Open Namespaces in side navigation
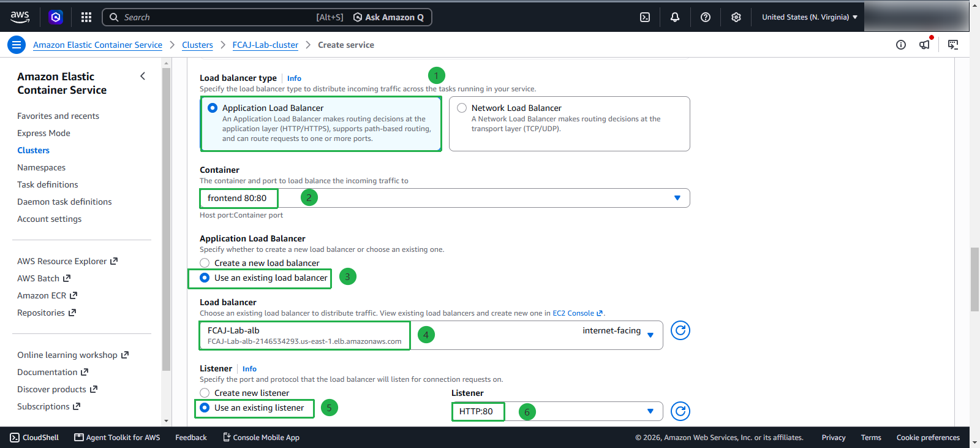Viewport: 980px width, 448px height. pyautogui.click(x=41, y=167)
